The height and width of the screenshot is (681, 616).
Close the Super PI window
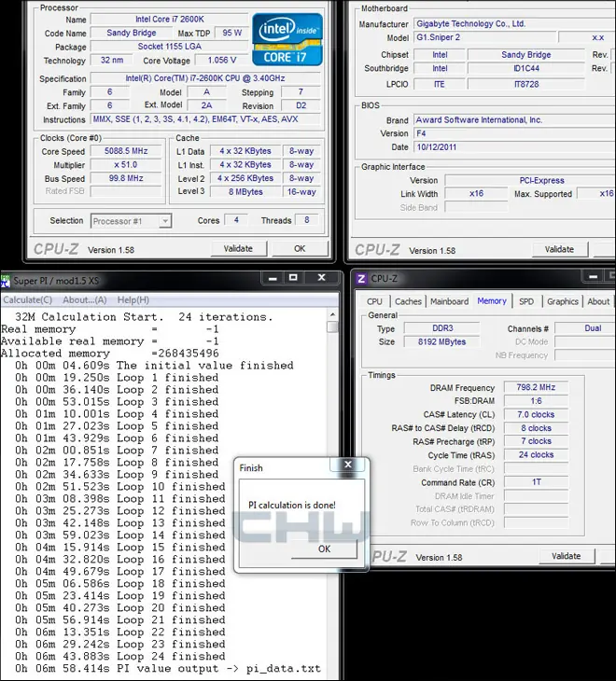point(321,277)
